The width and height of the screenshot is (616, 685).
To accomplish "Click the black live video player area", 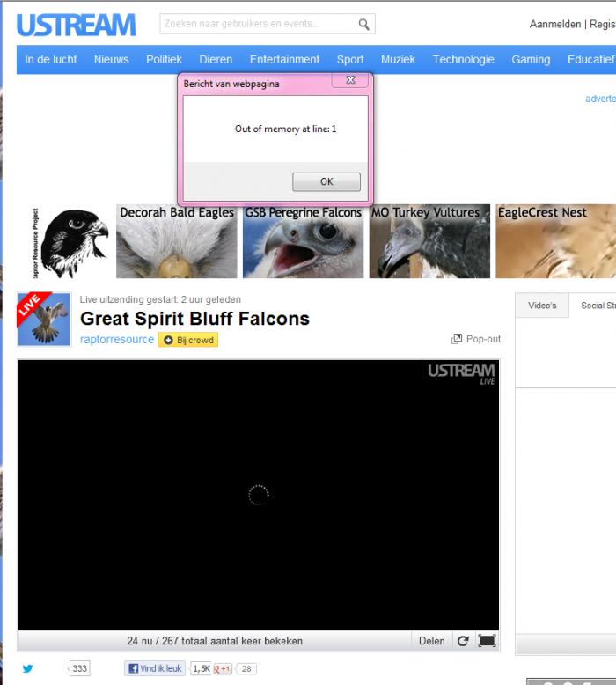I will (x=259, y=495).
